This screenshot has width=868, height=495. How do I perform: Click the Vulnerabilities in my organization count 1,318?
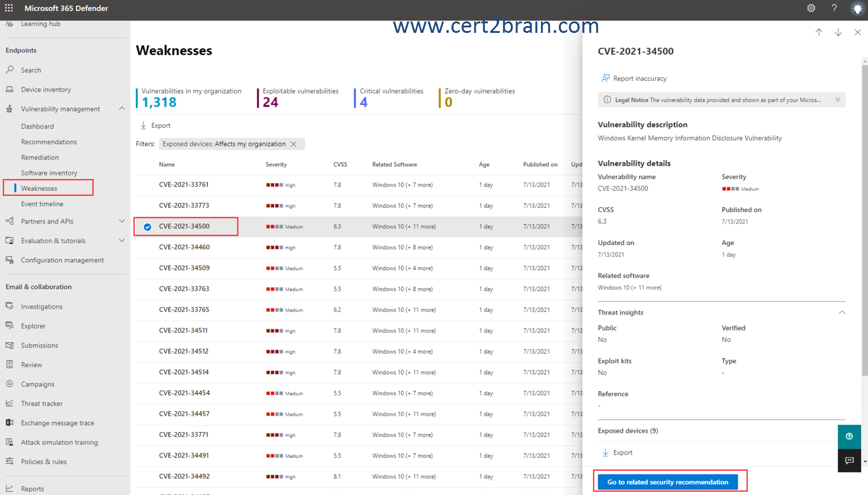(159, 102)
